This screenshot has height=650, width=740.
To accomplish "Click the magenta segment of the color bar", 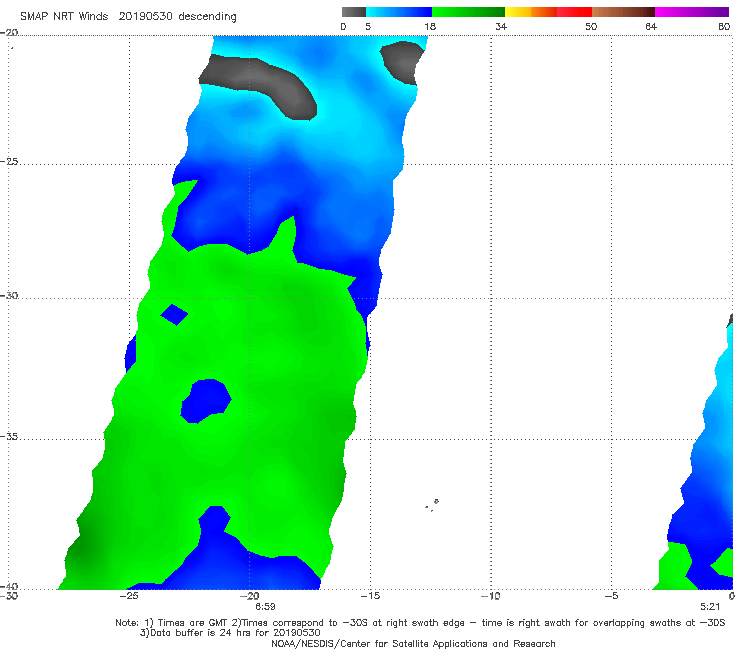I will 692,12.
